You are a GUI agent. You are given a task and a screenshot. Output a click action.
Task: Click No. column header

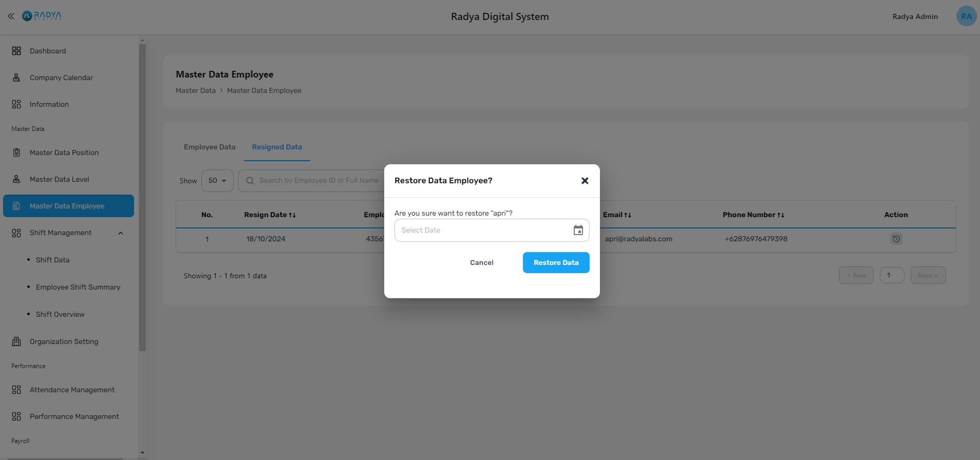[207, 215]
